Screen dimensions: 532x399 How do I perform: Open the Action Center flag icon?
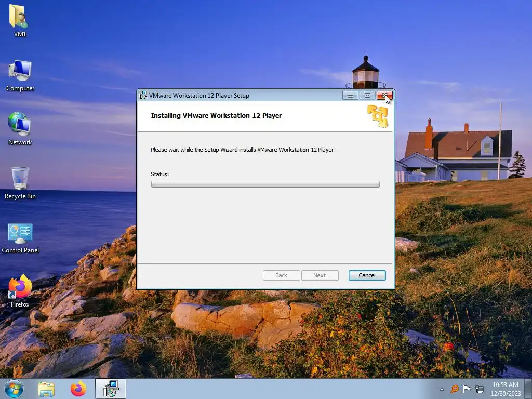(467, 389)
